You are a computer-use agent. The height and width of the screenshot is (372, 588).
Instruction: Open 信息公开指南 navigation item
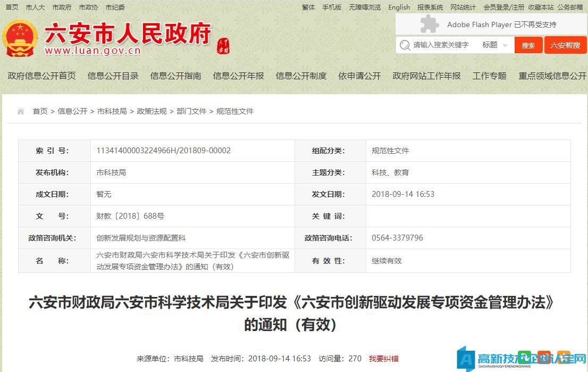(x=175, y=76)
